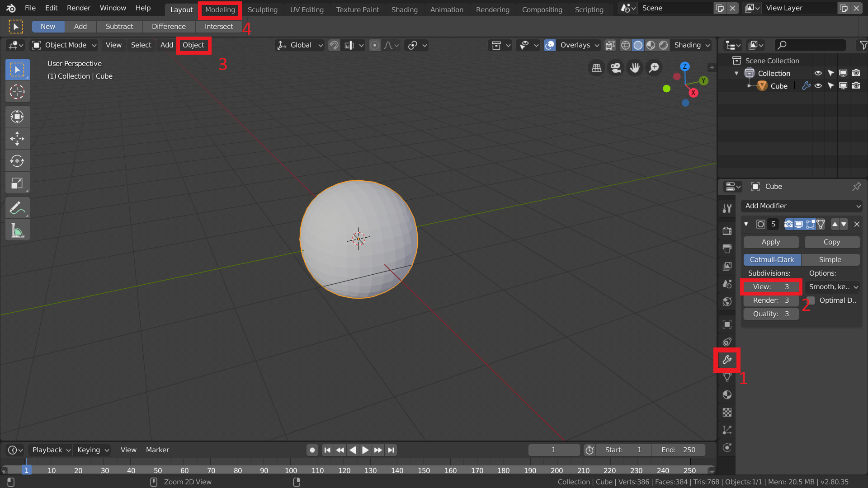
Task: Toggle Collection selectability arrow icon
Action: click(x=830, y=73)
